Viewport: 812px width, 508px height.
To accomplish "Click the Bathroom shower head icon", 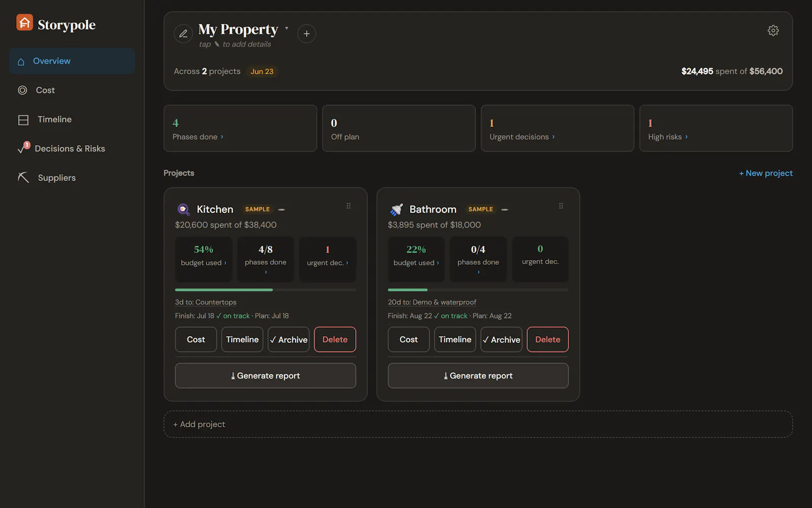I will 396,209.
